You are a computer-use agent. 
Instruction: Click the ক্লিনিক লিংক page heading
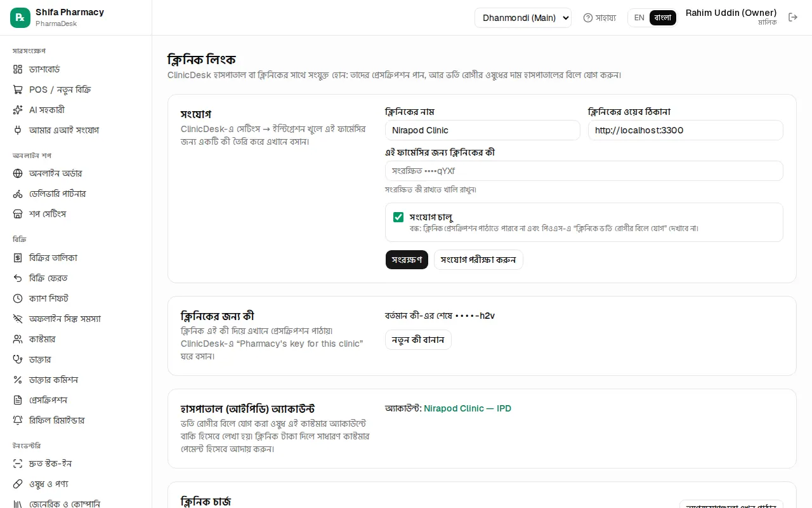[202, 60]
